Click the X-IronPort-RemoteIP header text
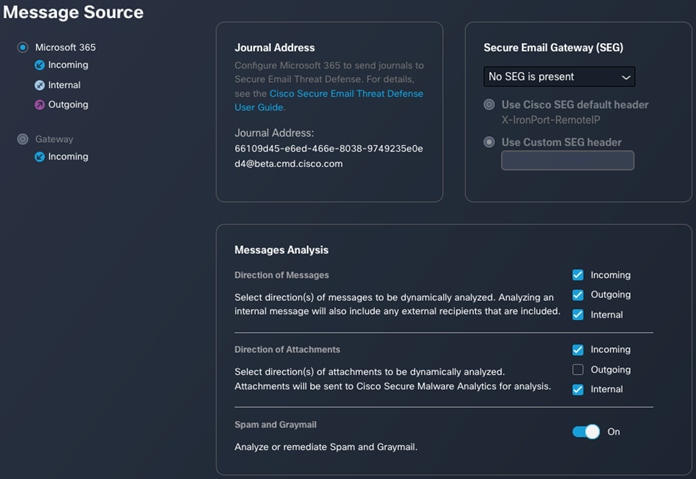Screen dimensions: 696x479 coord(551,120)
